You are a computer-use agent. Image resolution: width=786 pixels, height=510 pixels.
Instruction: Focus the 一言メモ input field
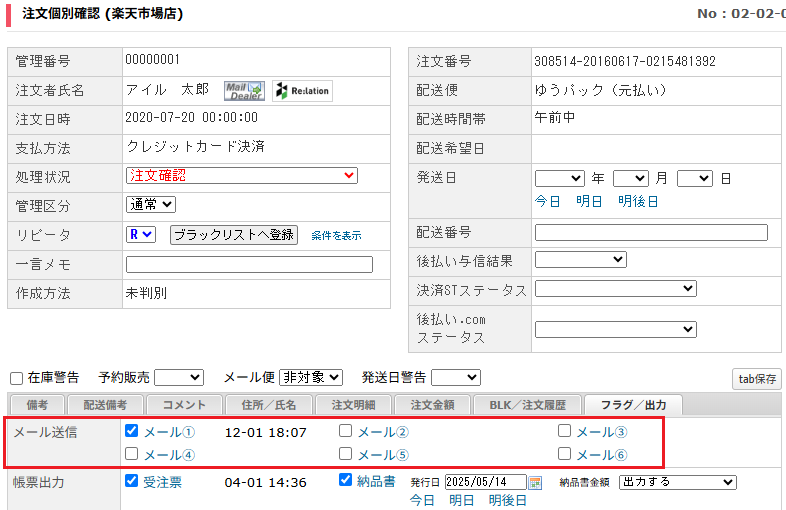click(249, 264)
